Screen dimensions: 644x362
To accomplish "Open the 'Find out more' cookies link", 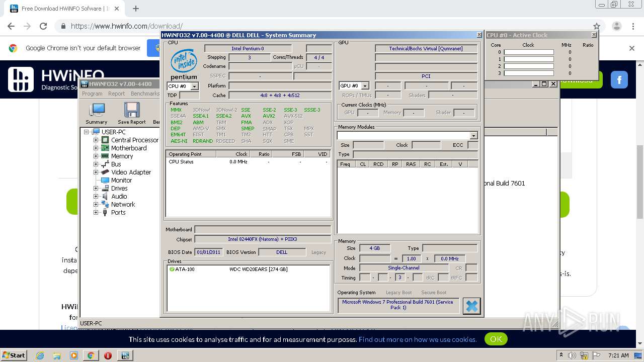I will 418,339.
